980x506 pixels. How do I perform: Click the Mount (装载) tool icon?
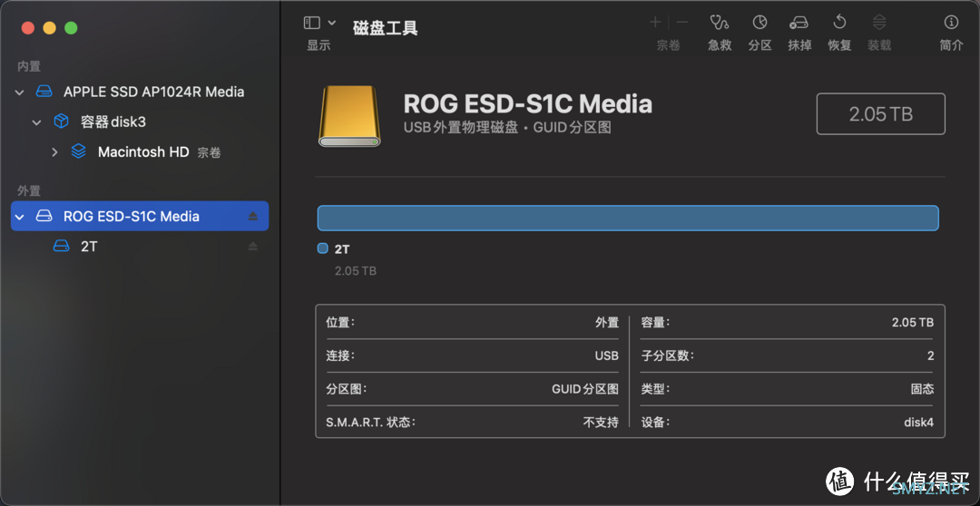click(879, 23)
